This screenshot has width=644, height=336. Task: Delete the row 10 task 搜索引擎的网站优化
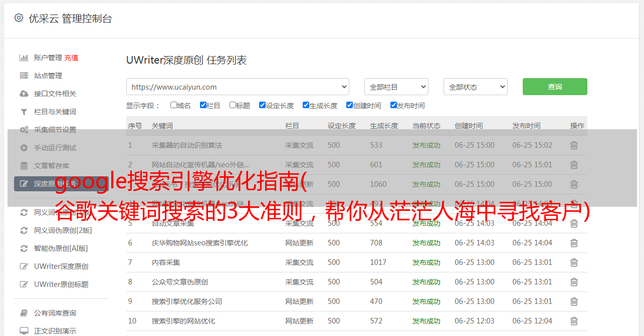[574, 321]
